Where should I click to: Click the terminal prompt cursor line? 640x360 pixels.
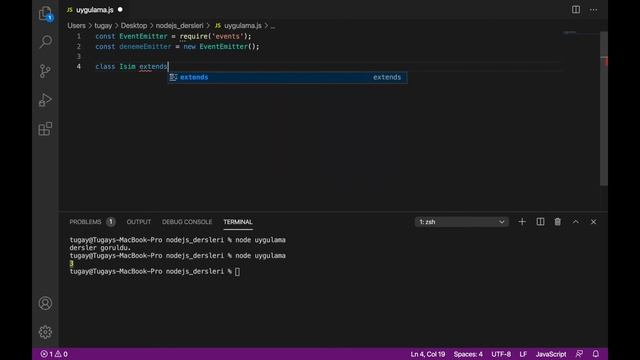pyautogui.click(x=155, y=271)
